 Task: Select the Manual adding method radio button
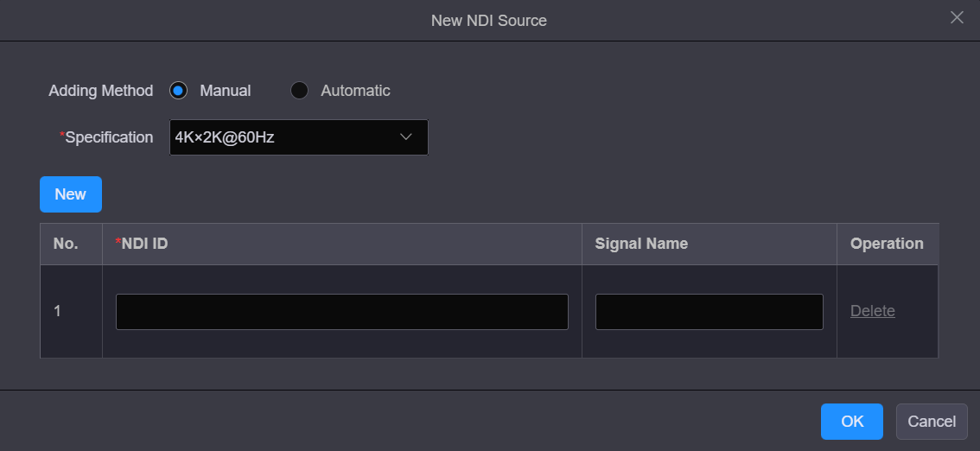click(178, 91)
